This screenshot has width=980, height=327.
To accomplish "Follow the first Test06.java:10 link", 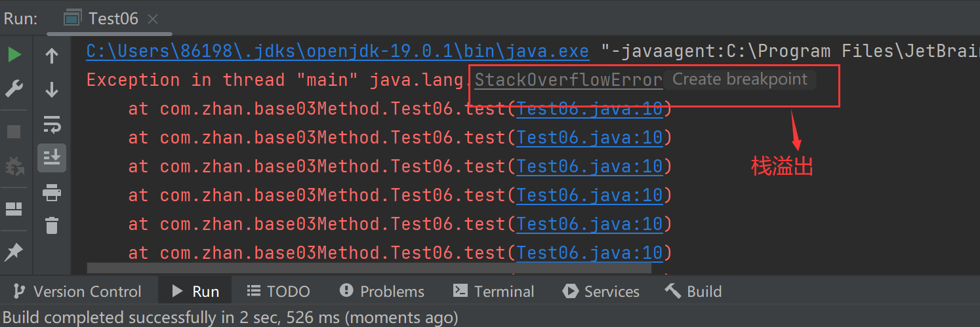I will point(589,109).
